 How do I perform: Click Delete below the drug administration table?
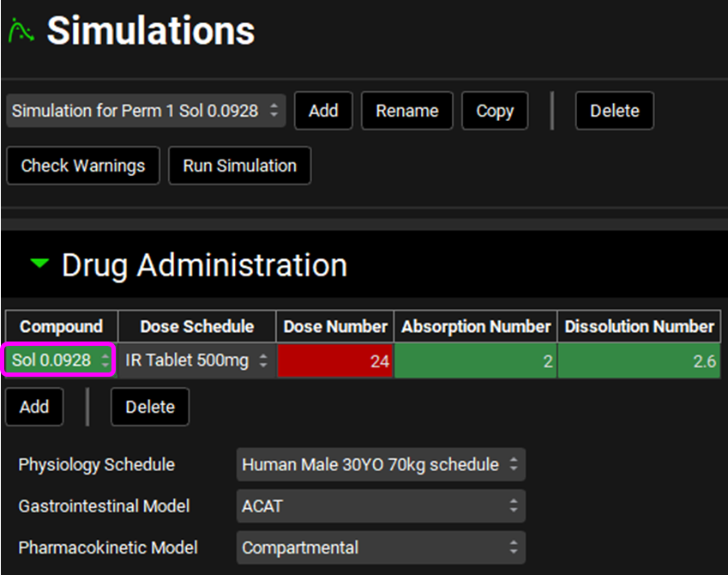point(150,407)
